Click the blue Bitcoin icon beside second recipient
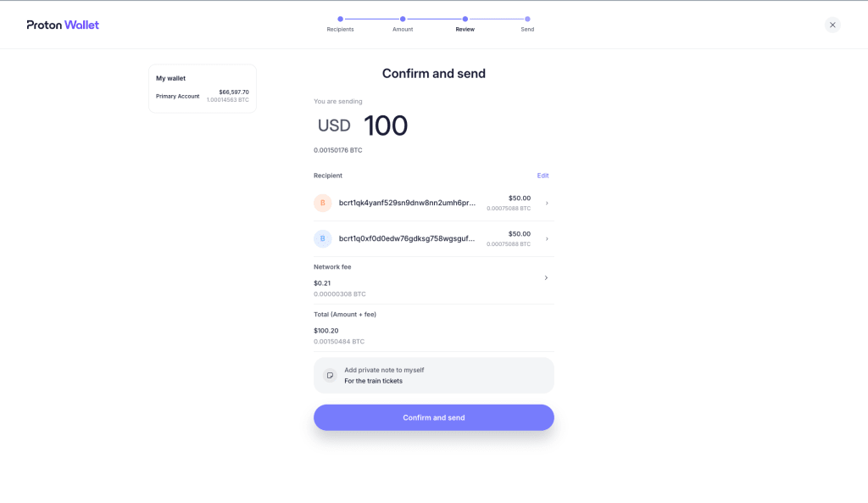 (x=323, y=238)
